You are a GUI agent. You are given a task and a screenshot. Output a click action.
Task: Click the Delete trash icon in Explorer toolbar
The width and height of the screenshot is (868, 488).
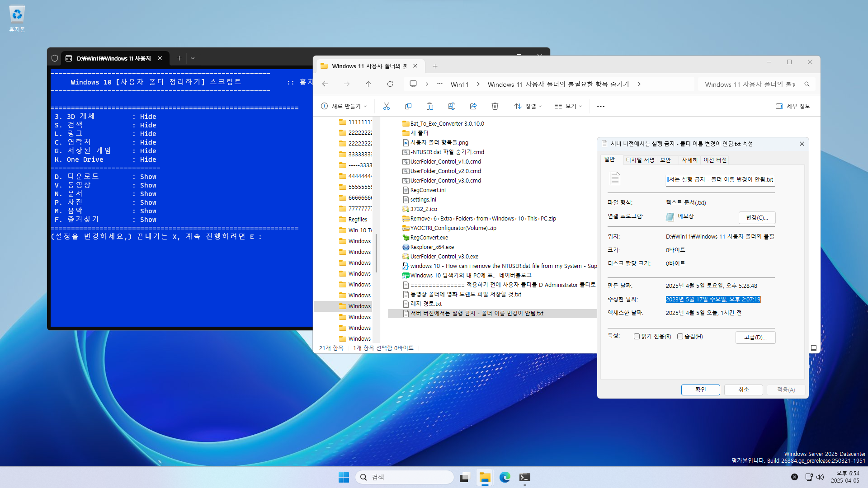[495, 106]
